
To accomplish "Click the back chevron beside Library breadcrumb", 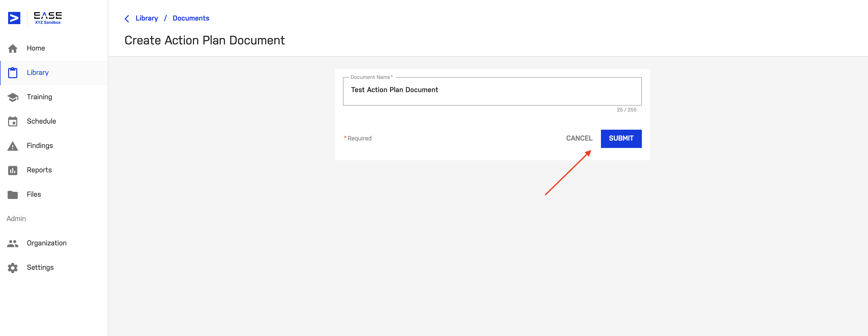I will click(x=127, y=19).
